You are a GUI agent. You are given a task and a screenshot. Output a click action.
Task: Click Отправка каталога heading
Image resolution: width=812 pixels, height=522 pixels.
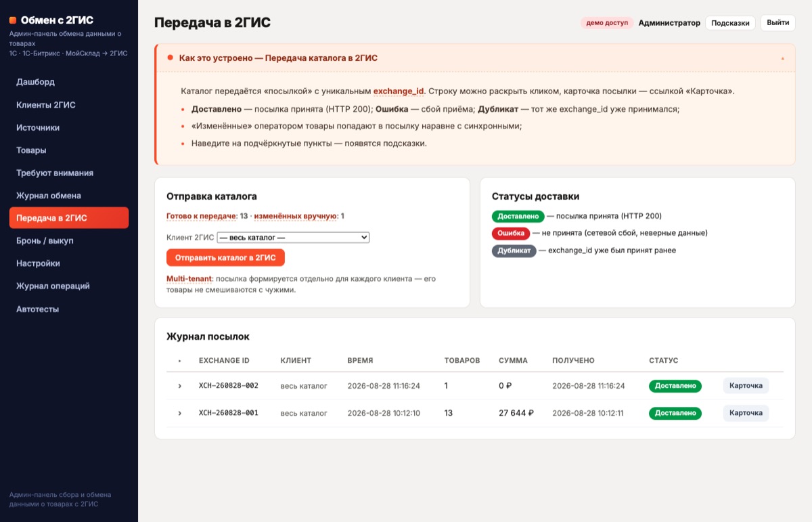(212, 196)
